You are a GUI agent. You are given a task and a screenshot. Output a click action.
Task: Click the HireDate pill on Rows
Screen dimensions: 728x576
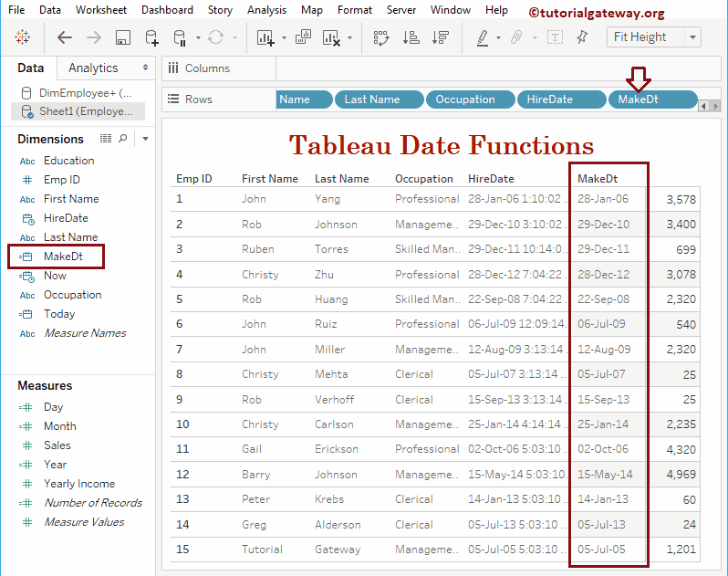coord(562,99)
